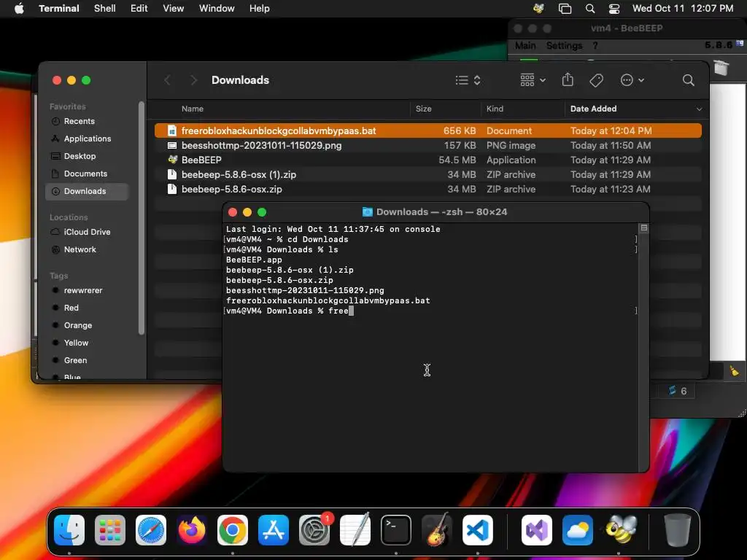The height and width of the screenshot is (560, 747).
Task: Open App Store from the Dock
Action: coord(274,530)
